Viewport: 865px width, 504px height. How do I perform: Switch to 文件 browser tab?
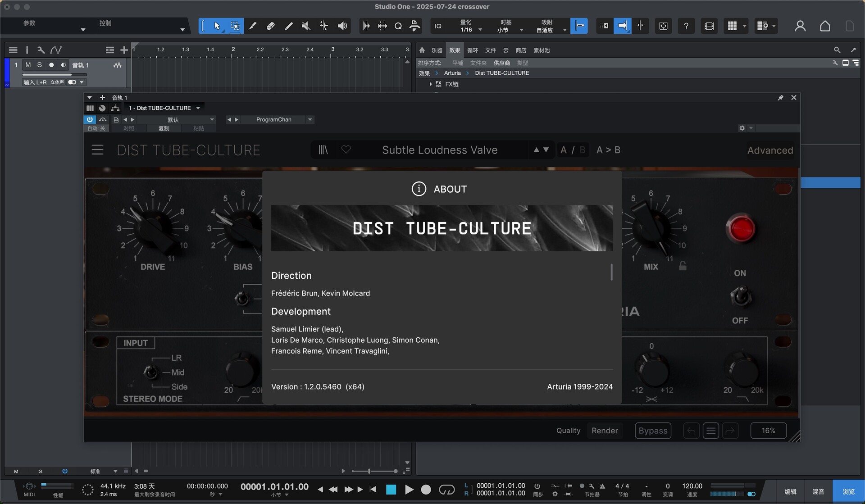click(x=491, y=50)
